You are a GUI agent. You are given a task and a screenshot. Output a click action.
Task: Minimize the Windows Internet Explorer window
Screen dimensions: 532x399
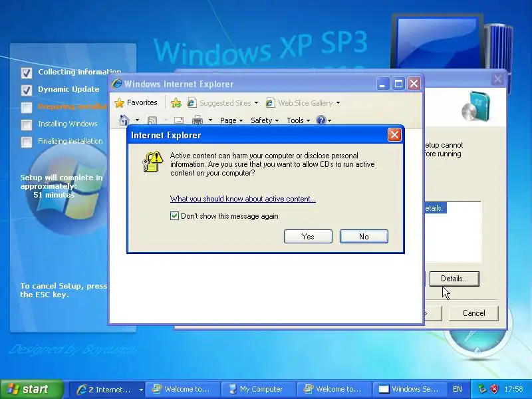pyautogui.click(x=383, y=84)
